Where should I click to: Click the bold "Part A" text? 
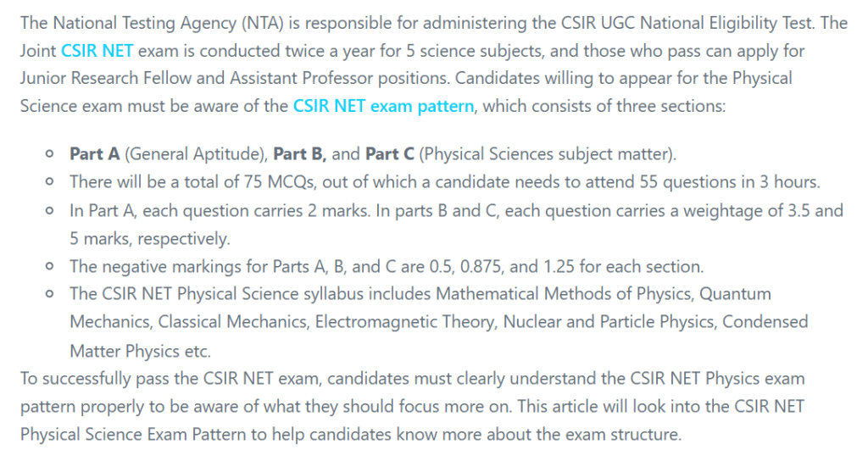click(94, 154)
